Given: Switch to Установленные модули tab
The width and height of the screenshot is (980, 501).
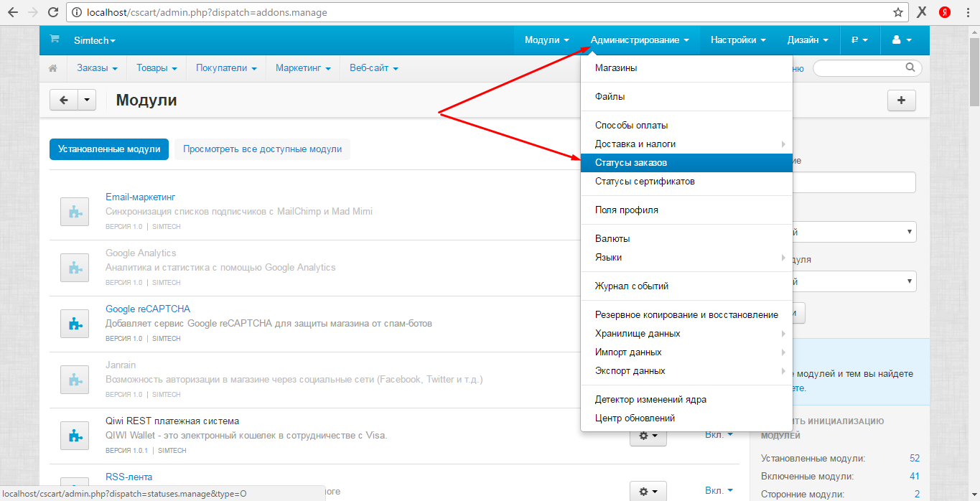Looking at the screenshot, I should 109,149.
